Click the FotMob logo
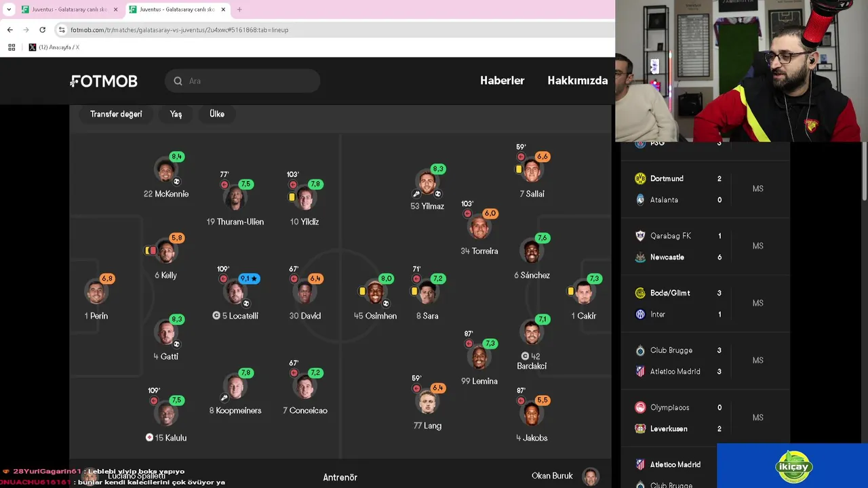Image resolution: width=868 pixels, height=488 pixels. (104, 81)
